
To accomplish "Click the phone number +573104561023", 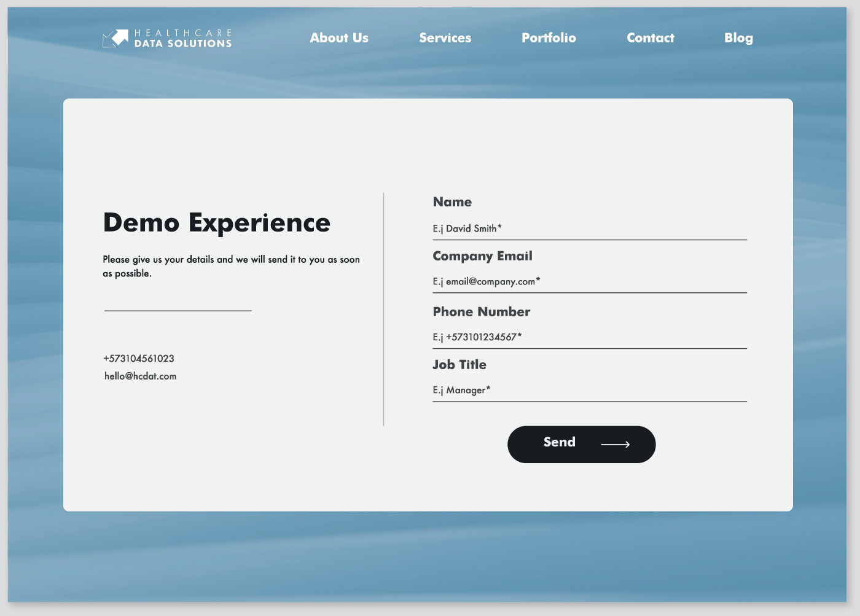I will point(139,359).
